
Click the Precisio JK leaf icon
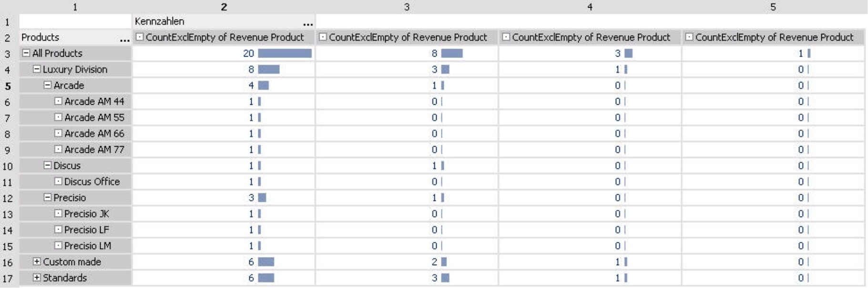58,213
